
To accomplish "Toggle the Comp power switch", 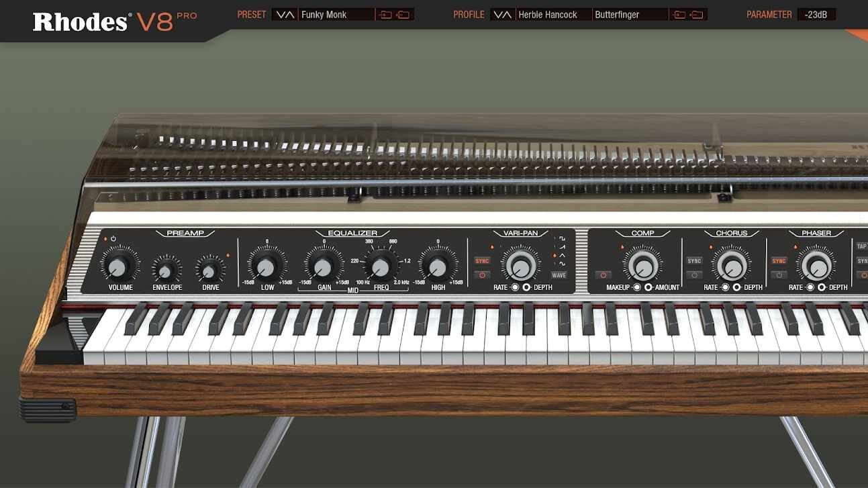I will click(x=603, y=275).
